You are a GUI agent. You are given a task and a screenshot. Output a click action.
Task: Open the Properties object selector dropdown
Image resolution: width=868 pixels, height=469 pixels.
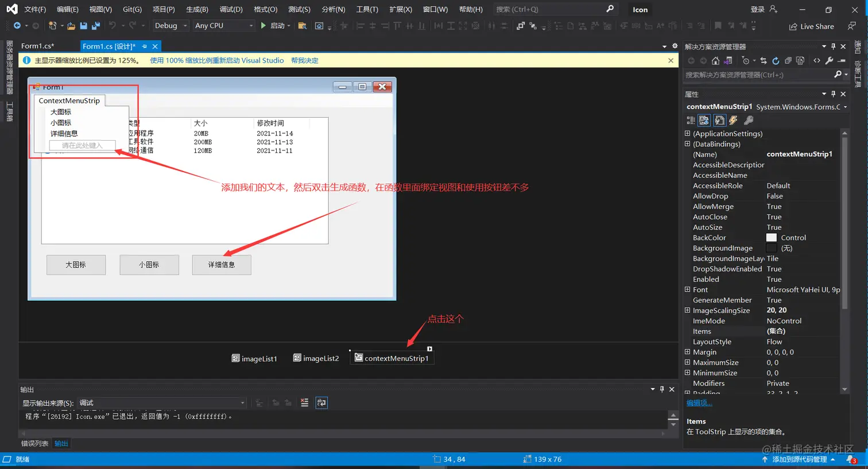pos(845,107)
